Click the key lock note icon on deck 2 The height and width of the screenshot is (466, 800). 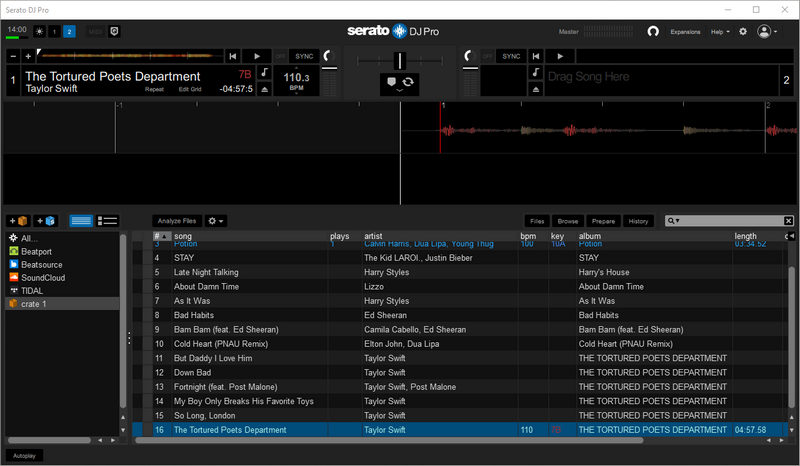(535, 73)
